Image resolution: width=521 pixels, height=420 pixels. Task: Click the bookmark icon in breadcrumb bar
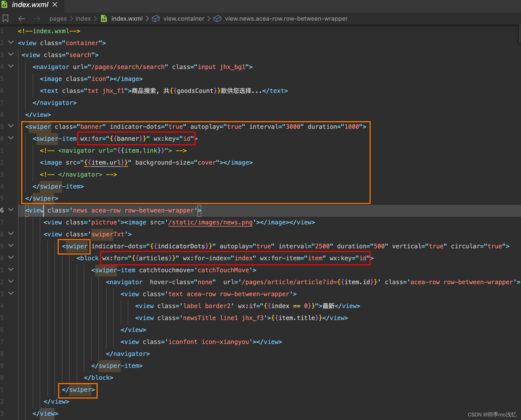(x=5, y=18)
